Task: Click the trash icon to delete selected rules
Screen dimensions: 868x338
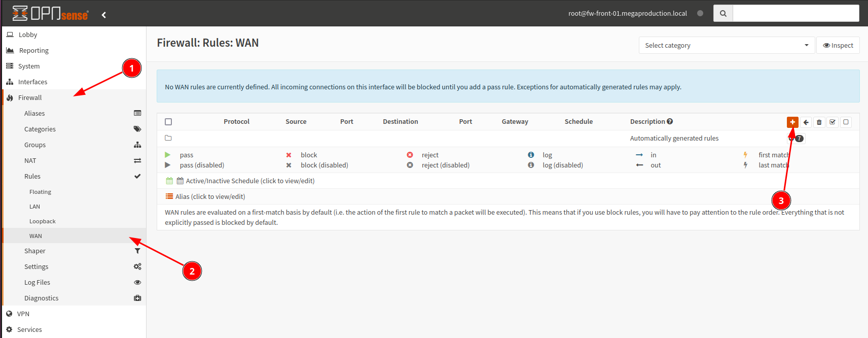Action: (x=819, y=122)
